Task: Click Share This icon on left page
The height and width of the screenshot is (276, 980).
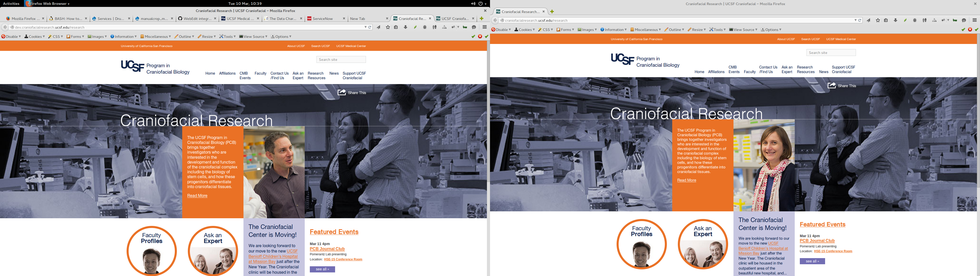Action: click(x=342, y=92)
